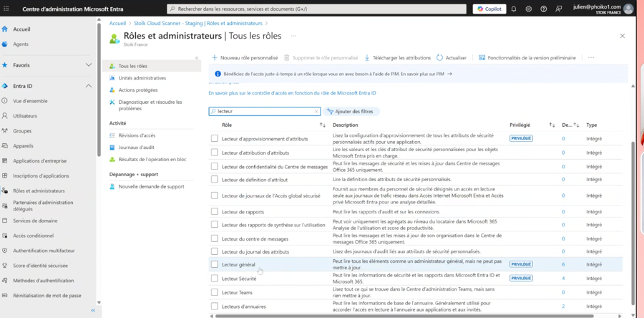
Task: Open Unités administratives menu item
Action: [142, 78]
